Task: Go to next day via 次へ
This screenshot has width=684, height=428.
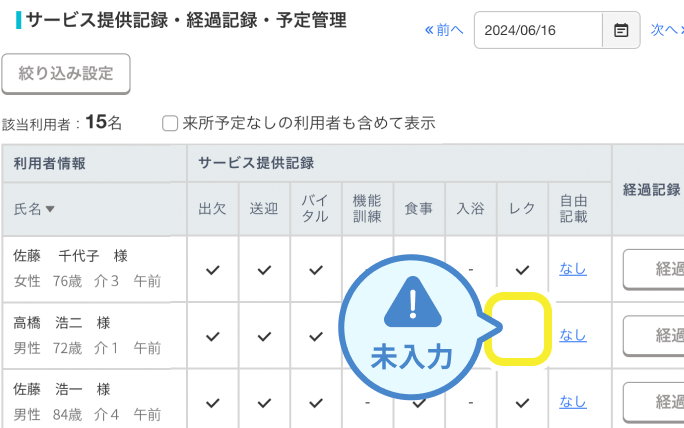Action: 667,30
